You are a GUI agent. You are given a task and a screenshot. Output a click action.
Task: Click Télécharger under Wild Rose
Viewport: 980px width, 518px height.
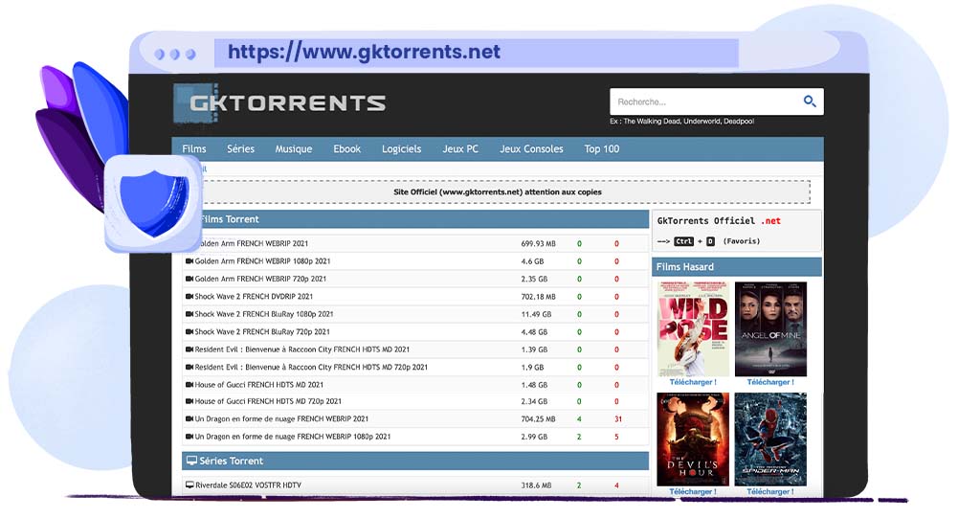coord(693,382)
